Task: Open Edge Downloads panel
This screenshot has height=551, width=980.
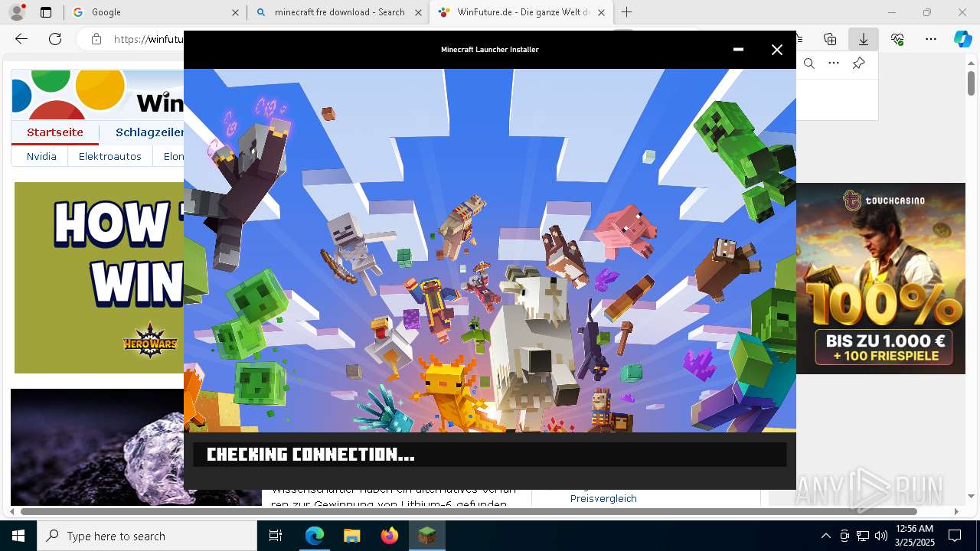Action: [864, 39]
